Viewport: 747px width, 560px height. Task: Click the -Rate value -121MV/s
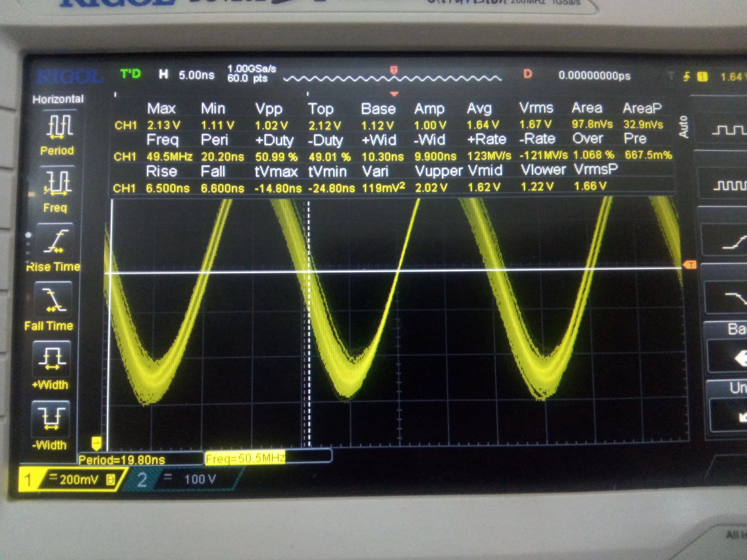(543, 155)
